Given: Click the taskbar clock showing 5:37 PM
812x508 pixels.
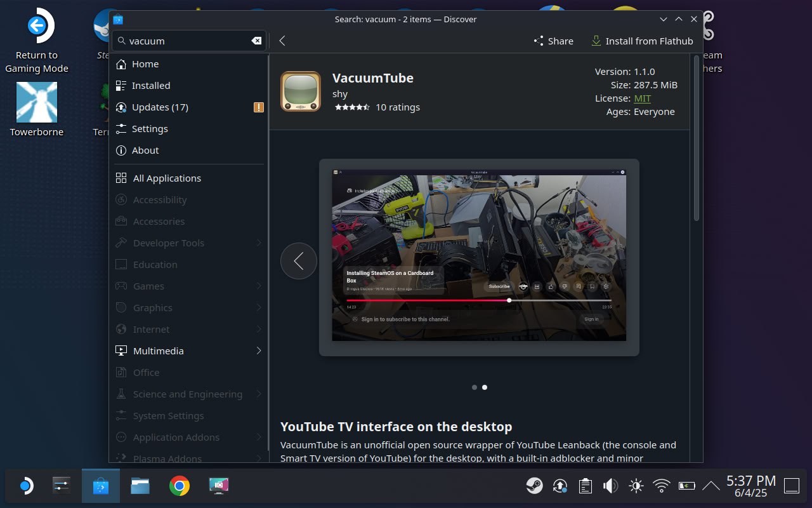Looking at the screenshot, I should 751,486.
